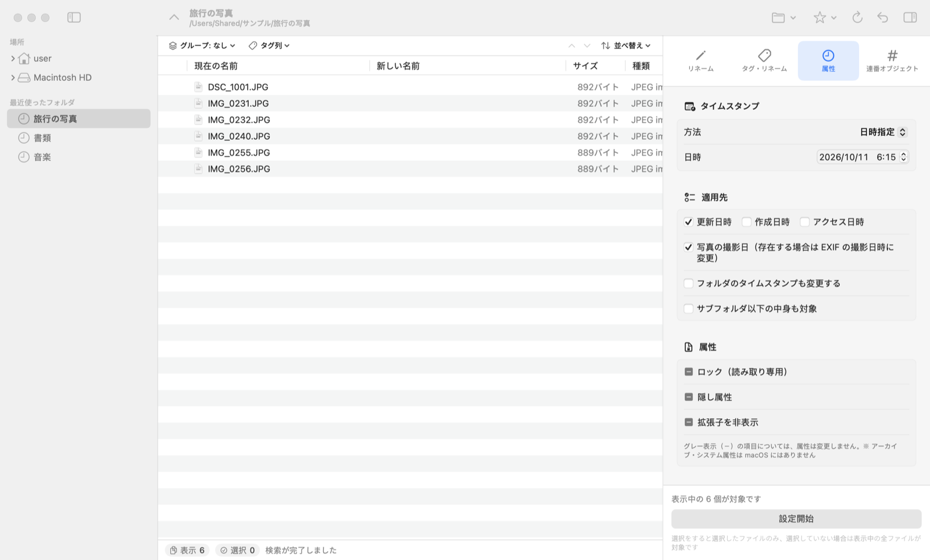Click the 日時 field stepper arrows
The image size is (930, 560).
[x=903, y=157]
